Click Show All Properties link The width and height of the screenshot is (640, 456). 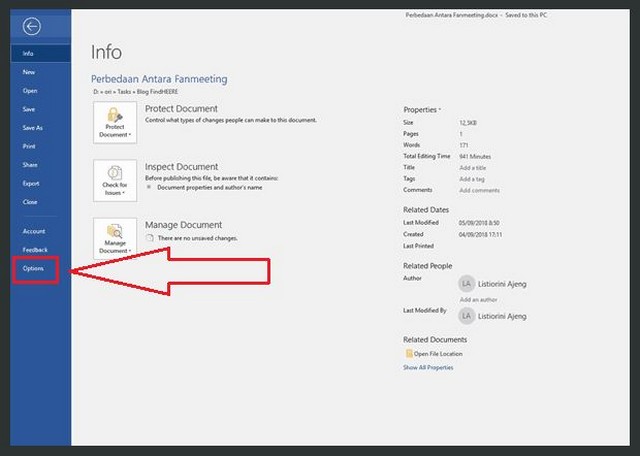click(x=428, y=368)
